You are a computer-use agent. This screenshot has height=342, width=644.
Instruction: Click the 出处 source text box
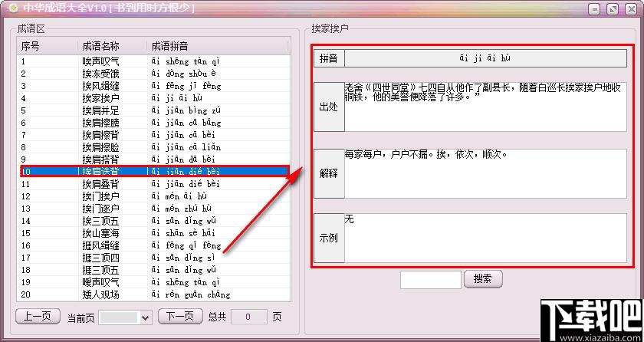click(x=485, y=107)
